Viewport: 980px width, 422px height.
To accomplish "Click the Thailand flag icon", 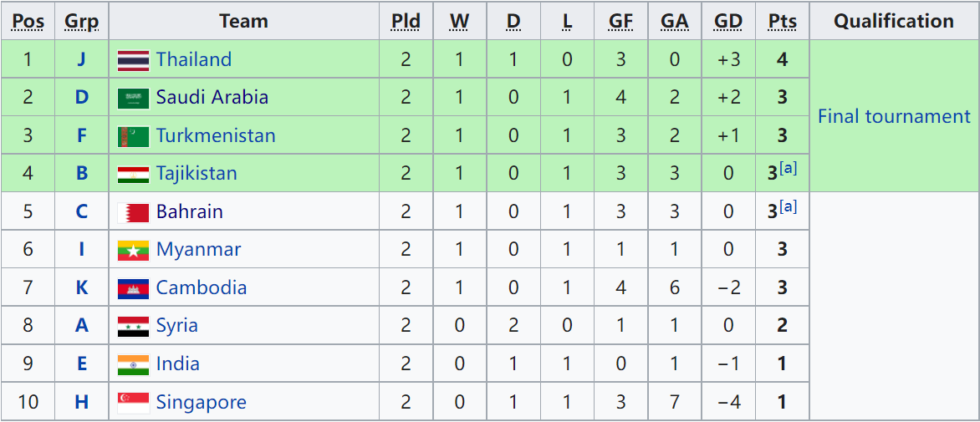I will [133, 60].
